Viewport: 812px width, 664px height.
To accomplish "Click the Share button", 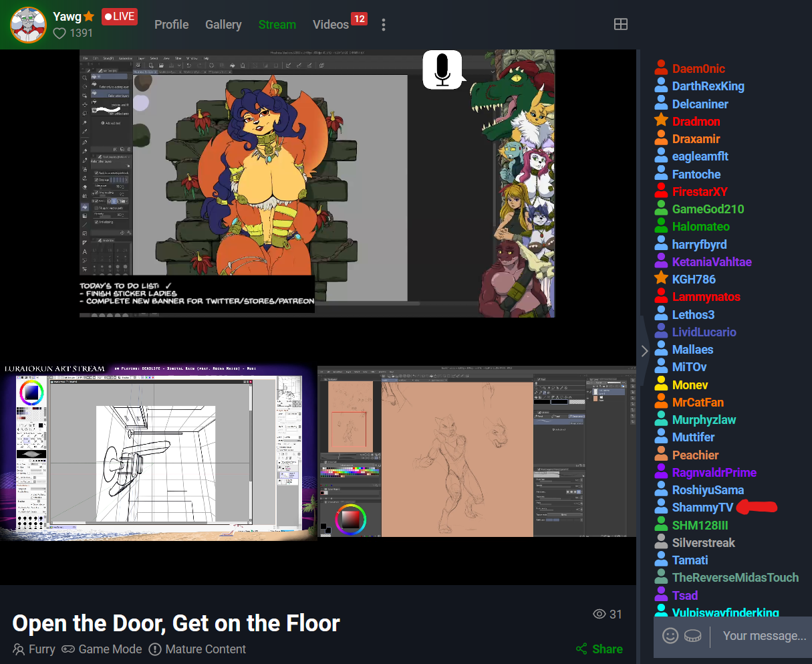I will pos(599,649).
